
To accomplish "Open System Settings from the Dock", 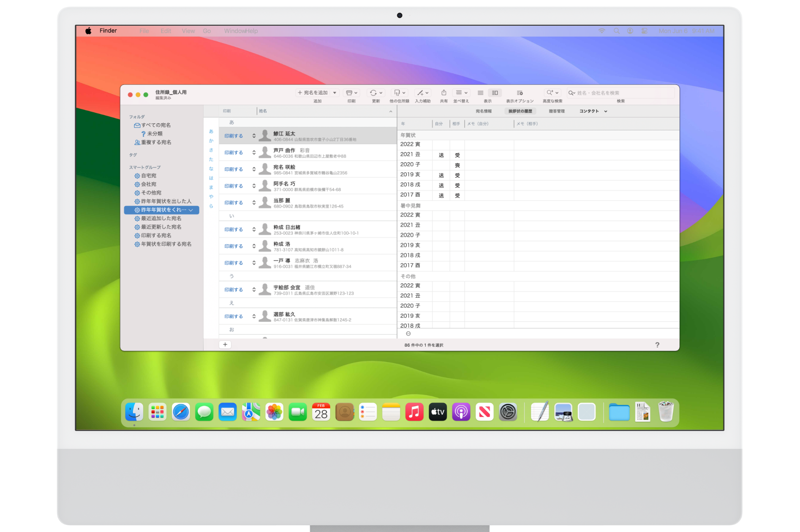I will [508, 412].
